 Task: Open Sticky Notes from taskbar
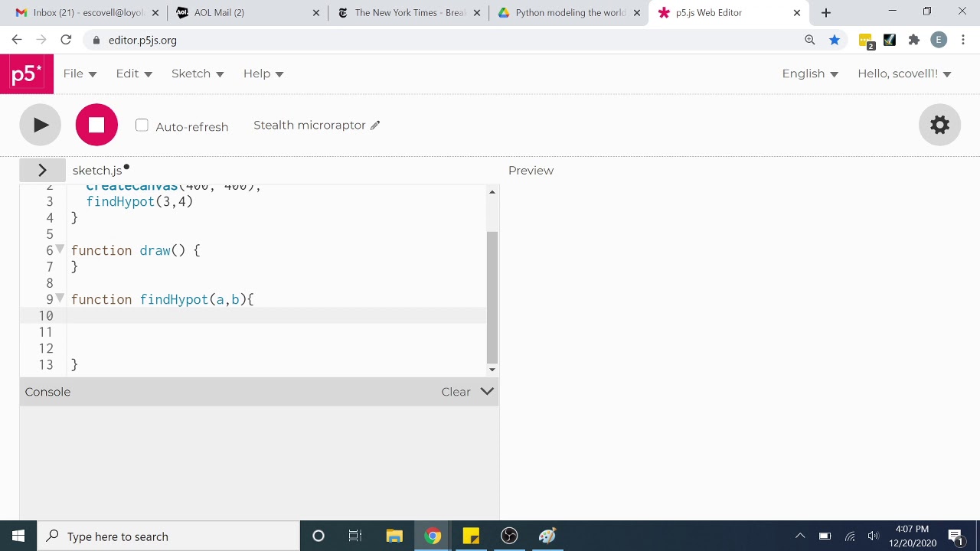click(471, 536)
